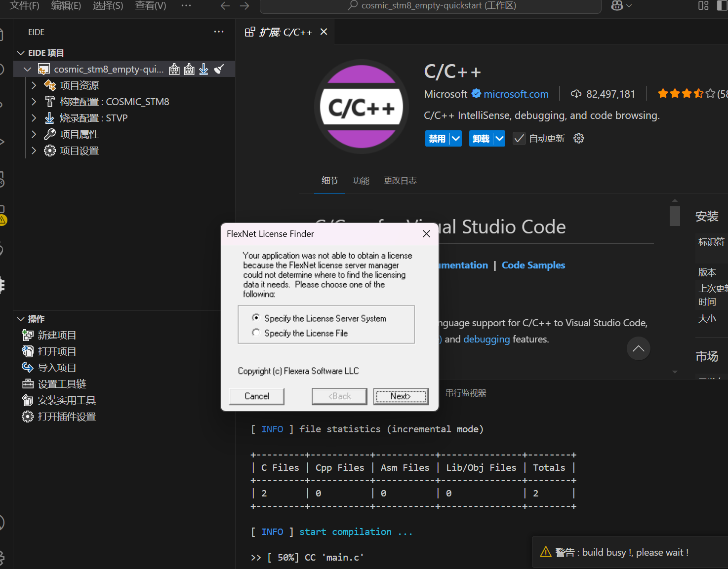Select the 串行监视器 panel tab
728x569 pixels.
click(x=466, y=393)
